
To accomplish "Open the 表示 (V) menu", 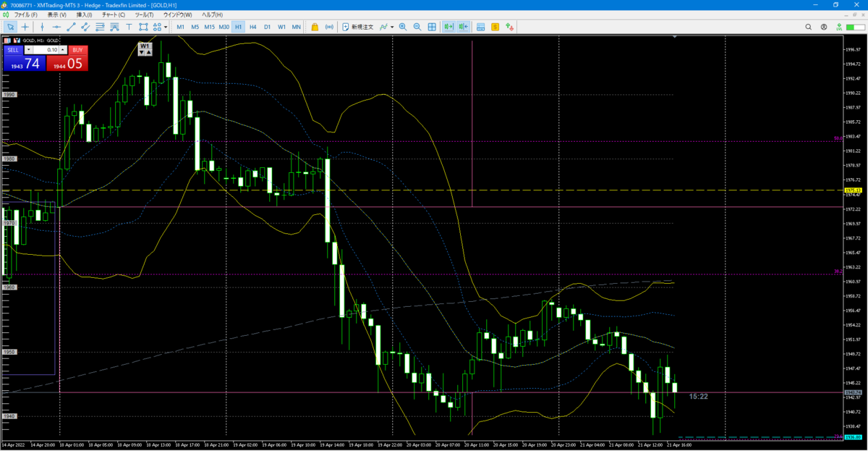I will coord(56,14).
